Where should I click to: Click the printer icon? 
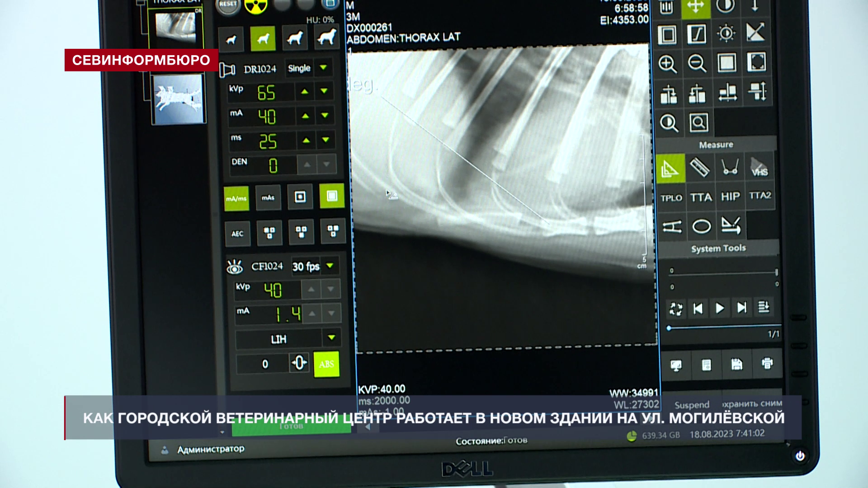(767, 363)
